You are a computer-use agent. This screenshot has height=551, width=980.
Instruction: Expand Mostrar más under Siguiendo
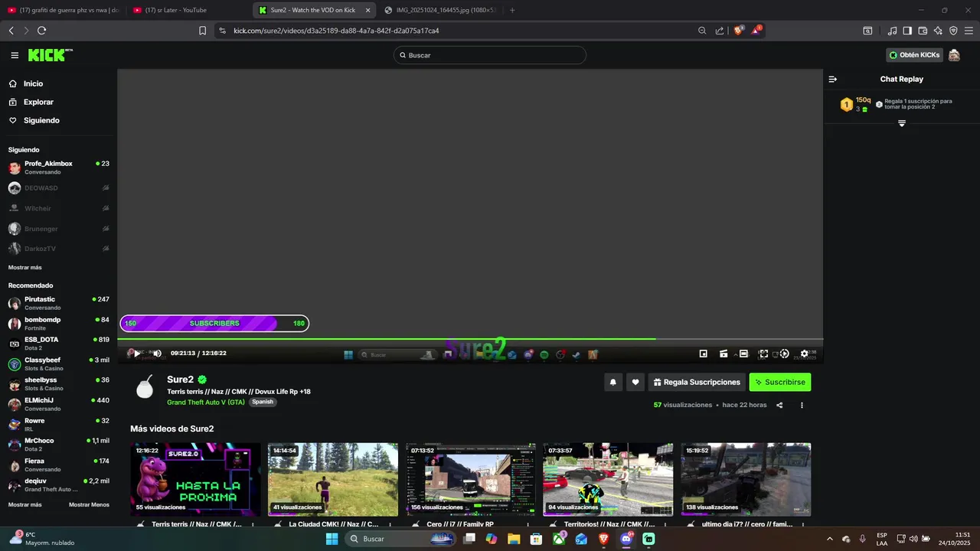(25, 267)
